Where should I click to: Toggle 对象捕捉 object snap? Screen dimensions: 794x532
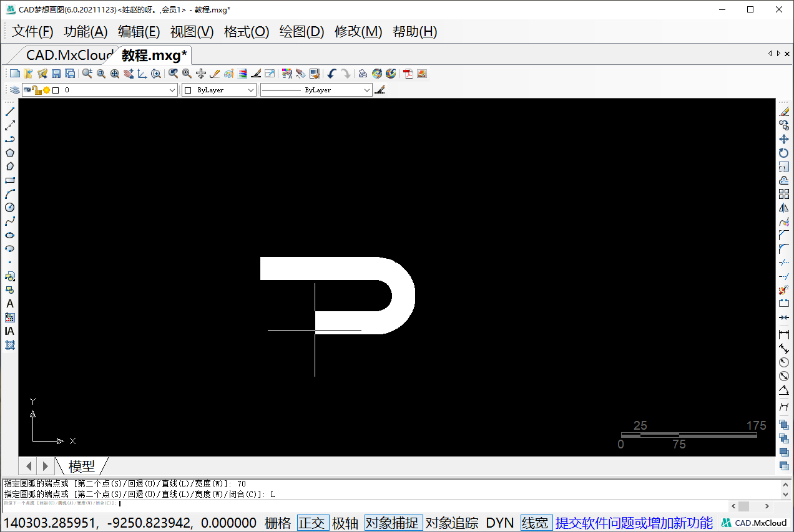point(393,523)
